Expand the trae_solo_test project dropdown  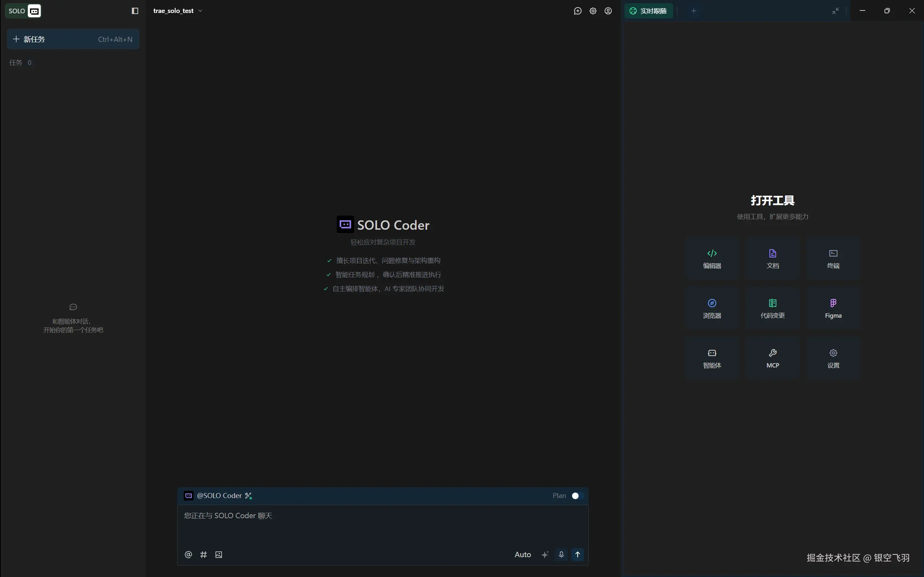tap(178, 11)
